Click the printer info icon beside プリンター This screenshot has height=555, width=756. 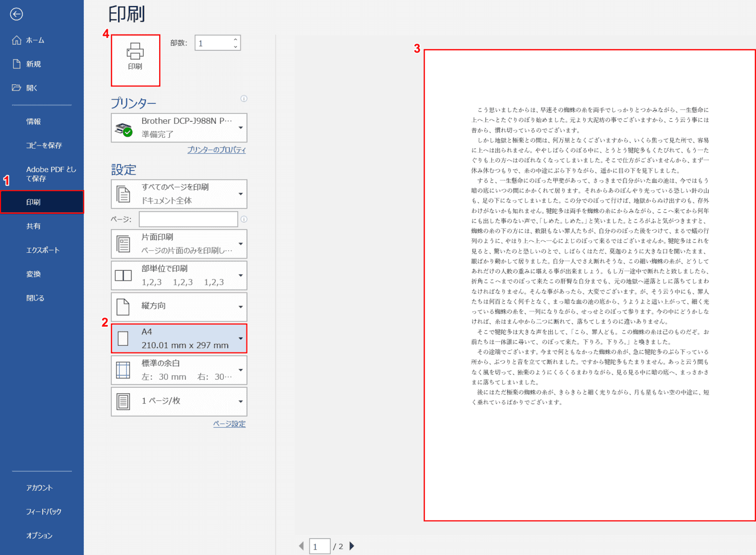(244, 99)
